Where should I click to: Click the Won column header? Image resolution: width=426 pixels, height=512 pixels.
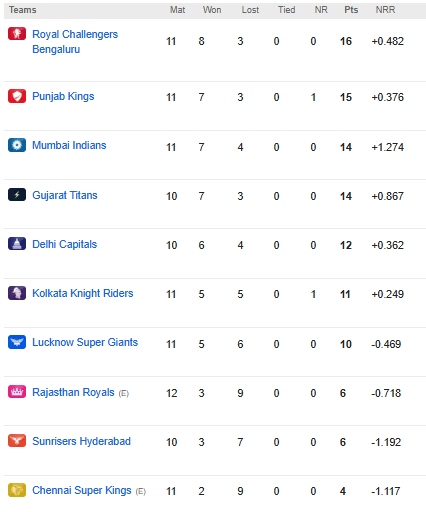212,10
